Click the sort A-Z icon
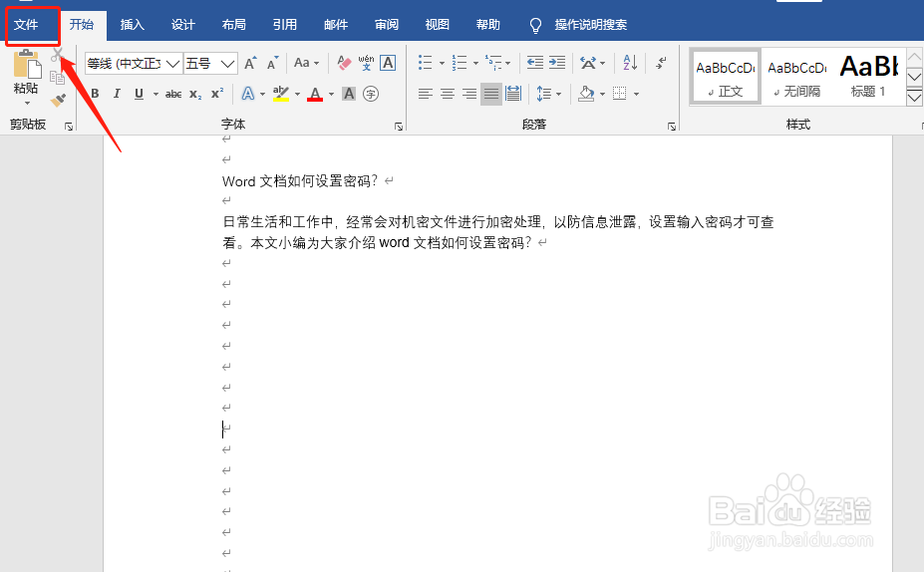The height and width of the screenshot is (572, 924). pyautogui.click(x=630, y=63)
